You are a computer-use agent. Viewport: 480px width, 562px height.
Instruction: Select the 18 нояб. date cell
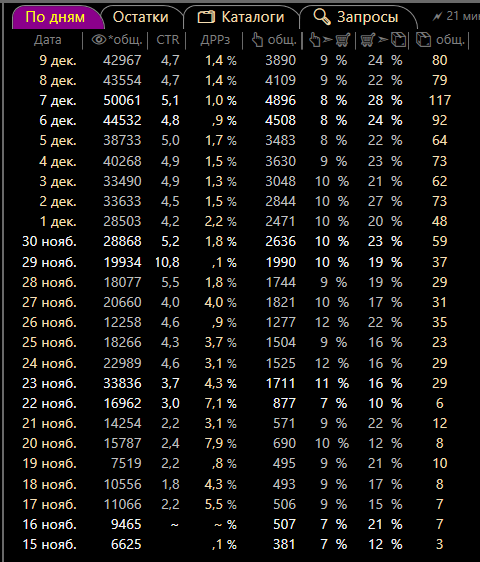pyautogui.click(x=49, y=485)
